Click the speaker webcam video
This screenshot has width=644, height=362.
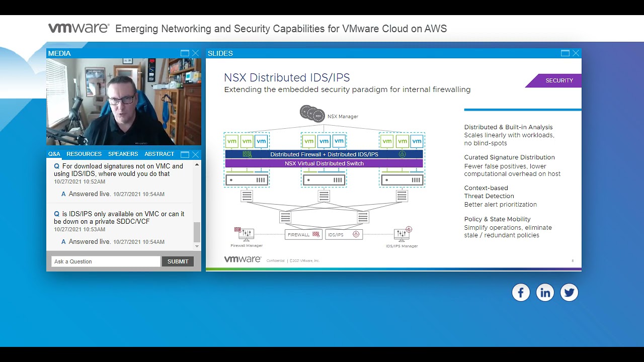point(124,102)
